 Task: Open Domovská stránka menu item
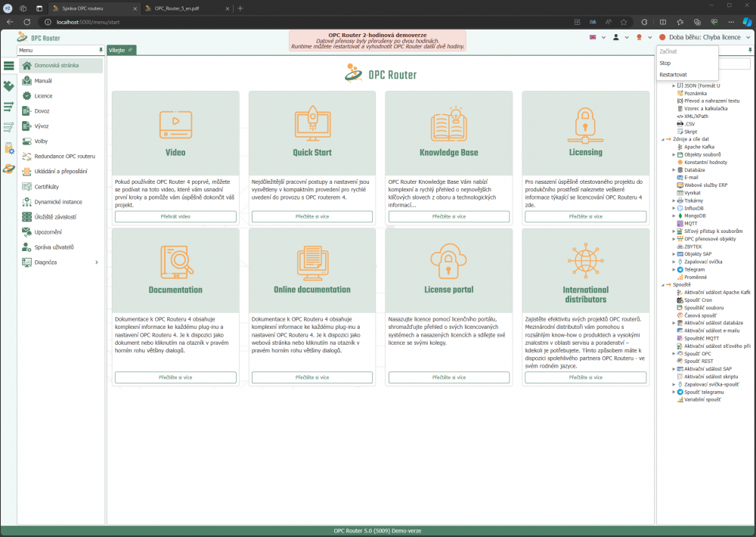[60, 66]
